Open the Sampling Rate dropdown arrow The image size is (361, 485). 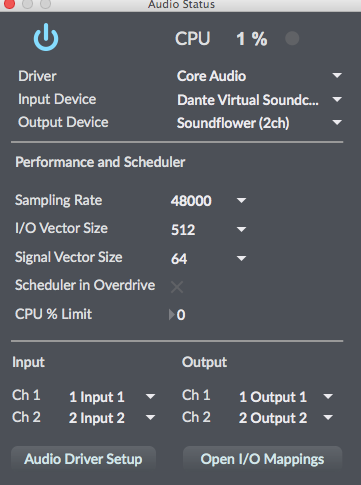coord(241,200)
